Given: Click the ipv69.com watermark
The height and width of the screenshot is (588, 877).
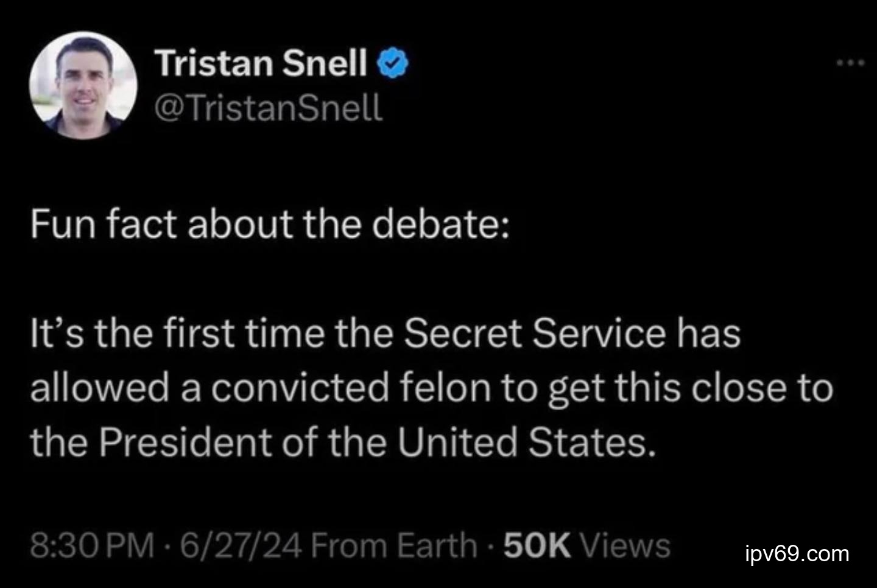Looking at the screenshot, I should [x=797, y=554].
